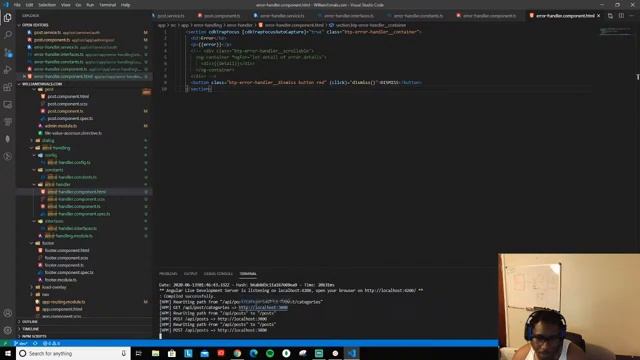The height and width of the screenshot is (360, 640).
Task: Open the Selection menu
Action: coord(47,5)
